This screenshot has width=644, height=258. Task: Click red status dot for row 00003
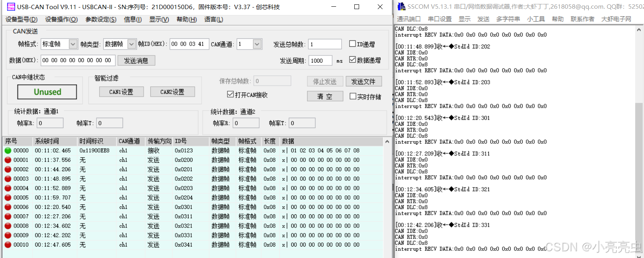(8, 179)
